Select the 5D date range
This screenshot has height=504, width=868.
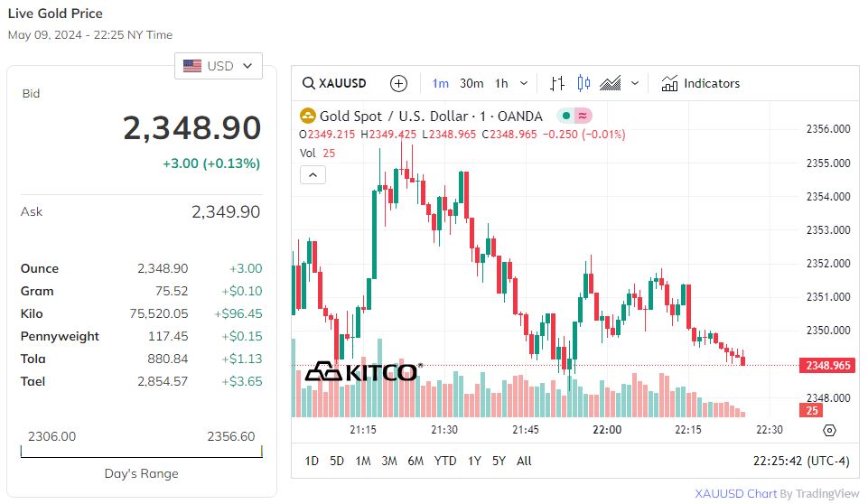click(337, 461)
